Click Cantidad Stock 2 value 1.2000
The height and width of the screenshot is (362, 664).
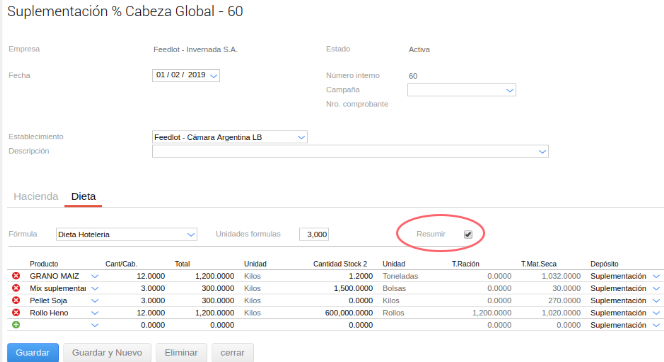click(x=361, y=276)
